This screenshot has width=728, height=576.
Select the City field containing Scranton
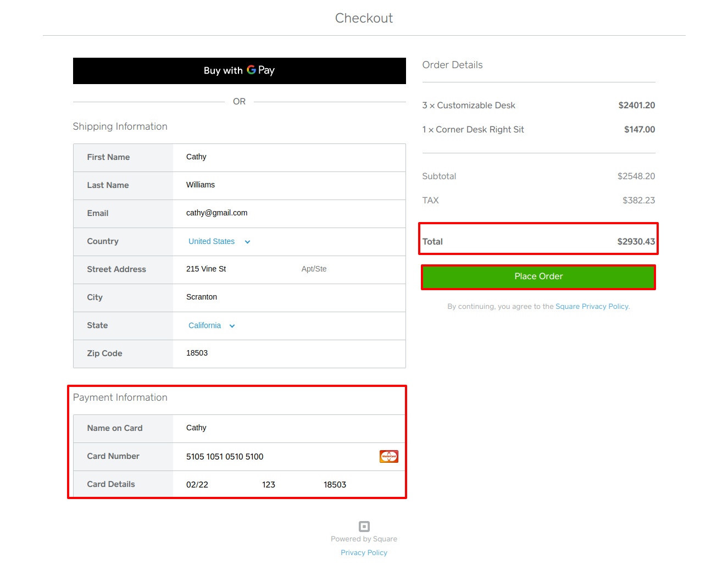288,297
